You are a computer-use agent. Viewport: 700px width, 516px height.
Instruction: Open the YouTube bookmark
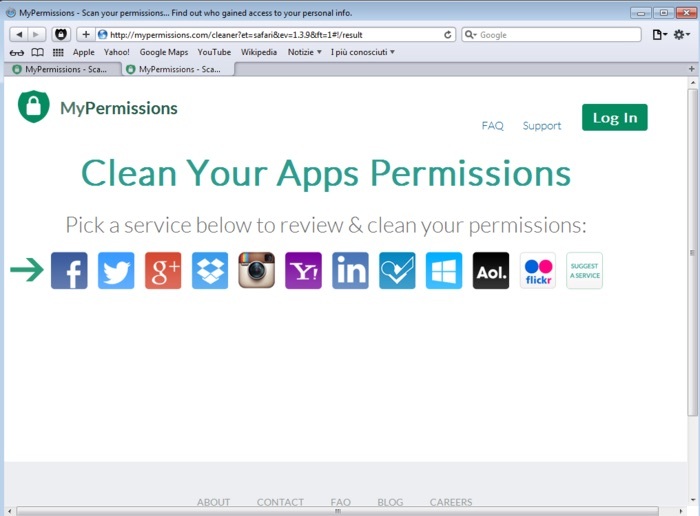[x=214, y=52]
